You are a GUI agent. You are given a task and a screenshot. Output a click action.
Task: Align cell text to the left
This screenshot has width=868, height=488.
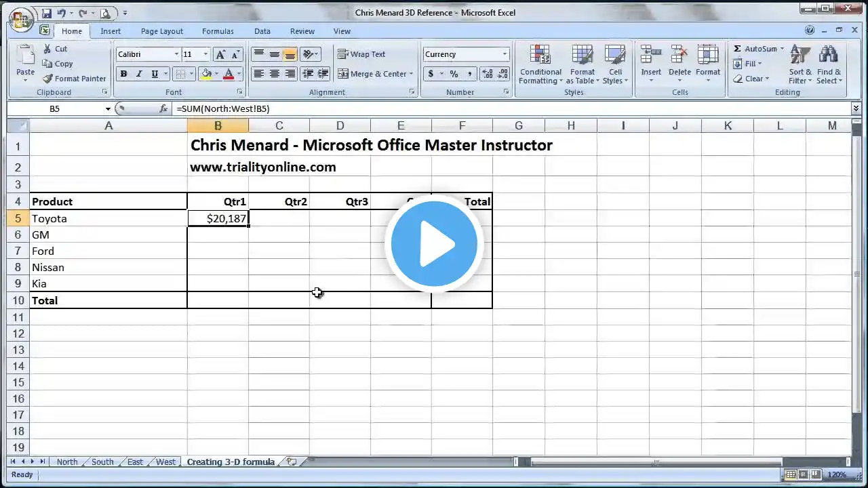[x=258, y=74]
